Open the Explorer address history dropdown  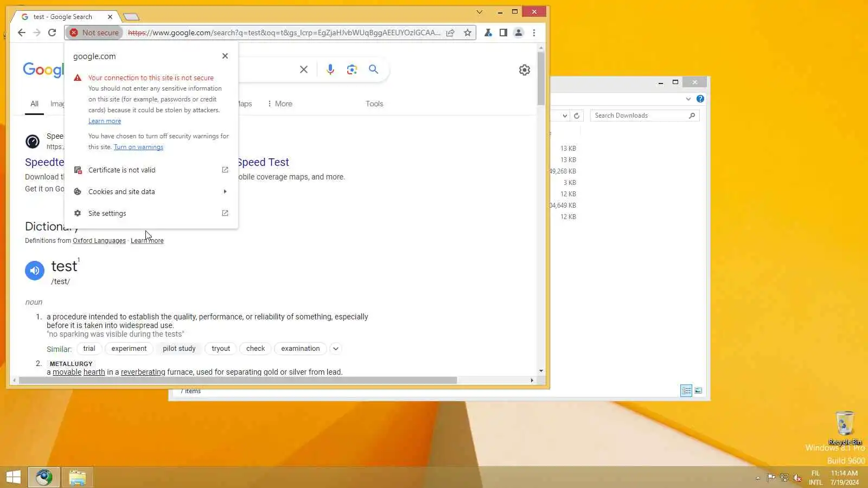(x=565, y=115)
